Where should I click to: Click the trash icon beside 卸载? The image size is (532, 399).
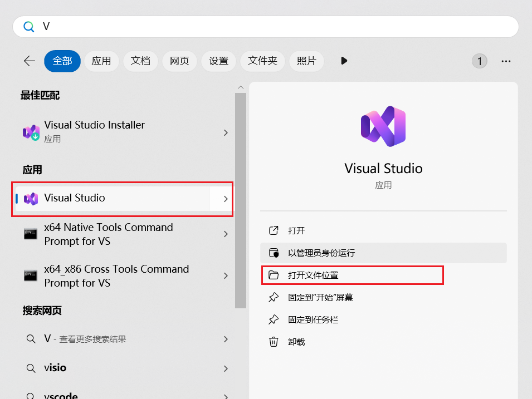(x=274, y=342)
